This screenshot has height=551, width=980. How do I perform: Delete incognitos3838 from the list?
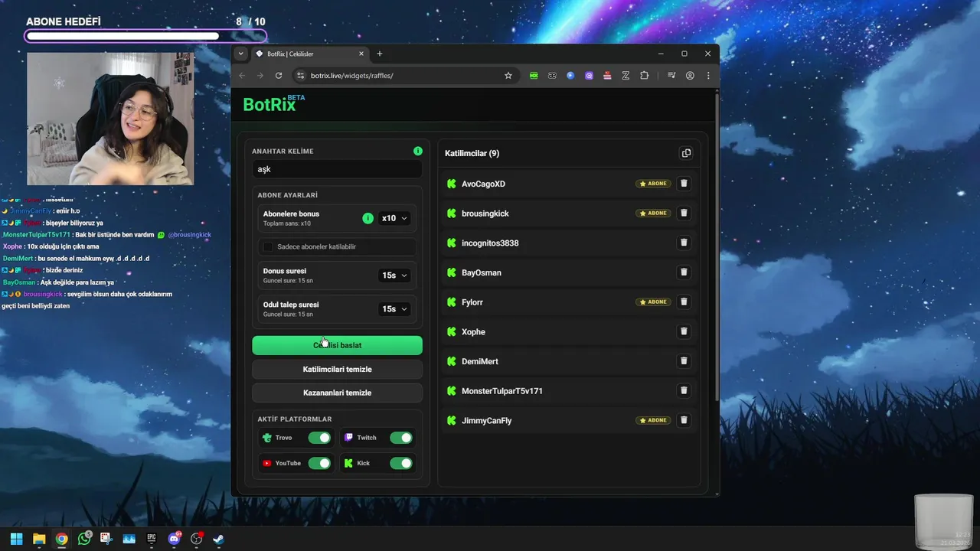[x=684, y=243]
